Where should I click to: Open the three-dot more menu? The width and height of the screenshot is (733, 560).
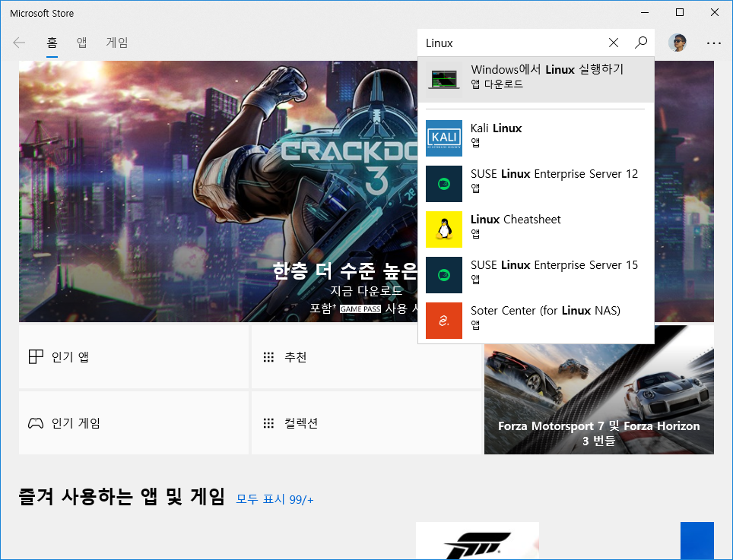[x=714, y=43]
